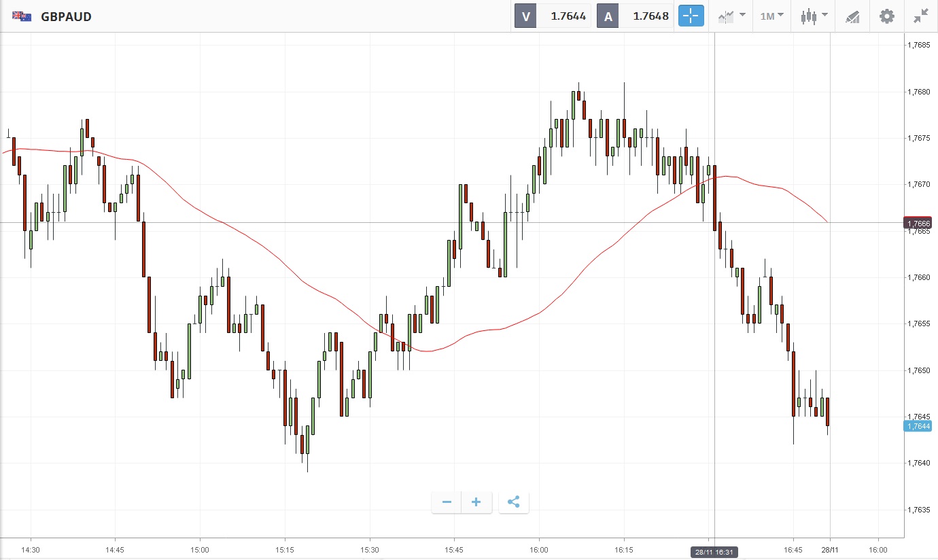
Task: Click the 16:00 label on time axis
Action: tap(539, 548)
